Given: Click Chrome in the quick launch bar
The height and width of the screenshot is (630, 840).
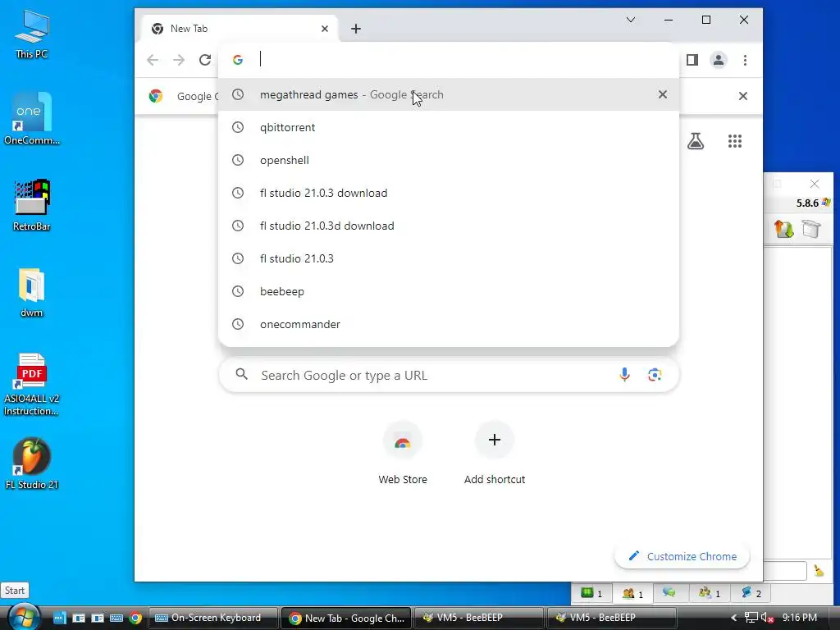Looking at the screenshot, I should coord(135,618).
